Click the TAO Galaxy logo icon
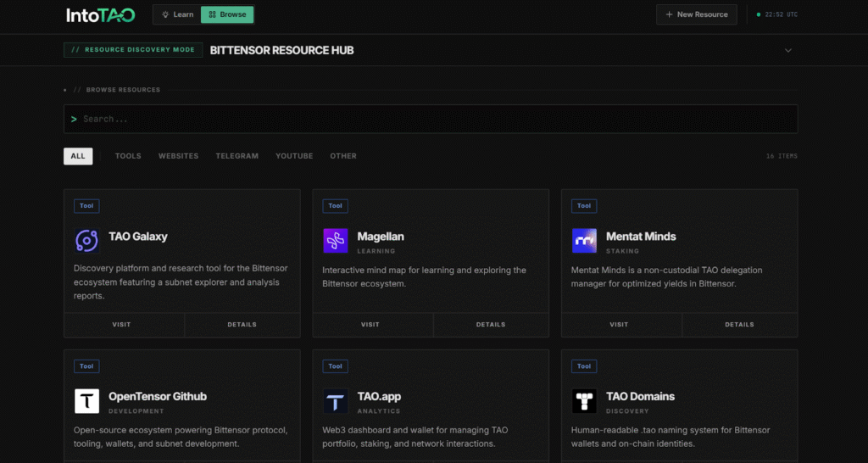 [86, 241]
